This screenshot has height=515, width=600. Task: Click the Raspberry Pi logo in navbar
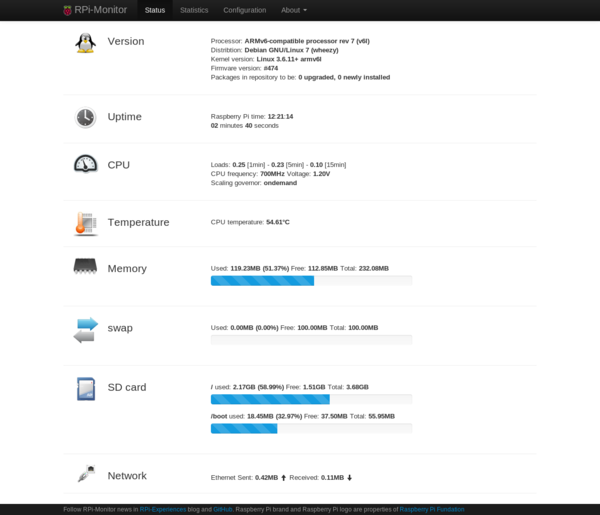(x=67, y=10)
